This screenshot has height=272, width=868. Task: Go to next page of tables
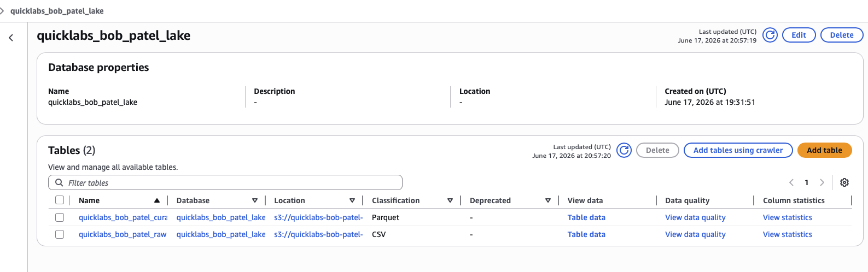(x=822, y=182)
